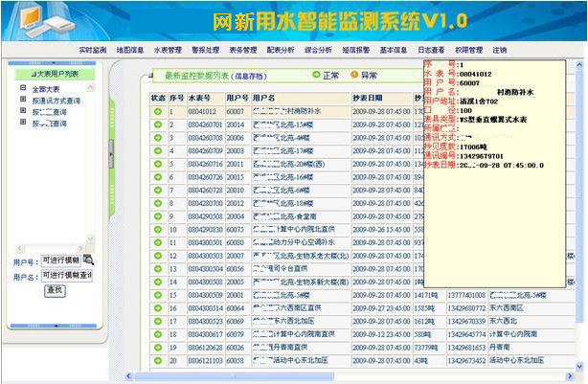Click 注销 to log out
The width and height of the screenshot is (588, 384).
pyautogui.click(x=500, y=50)
